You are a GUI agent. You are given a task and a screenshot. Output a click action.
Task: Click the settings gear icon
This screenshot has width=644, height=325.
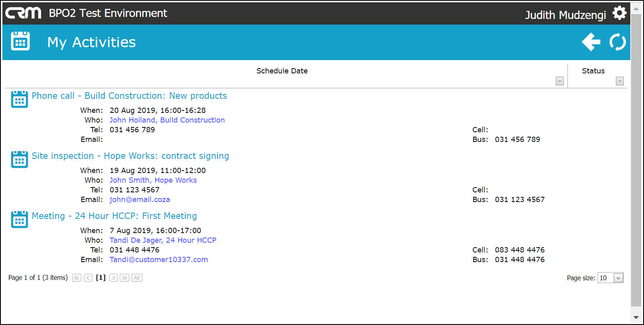click(x=619, y=13)
